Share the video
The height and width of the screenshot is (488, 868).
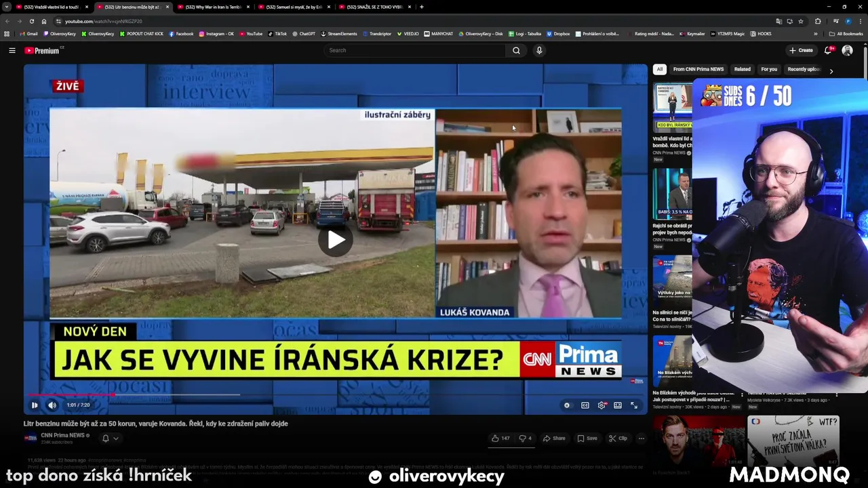(554, 439)
